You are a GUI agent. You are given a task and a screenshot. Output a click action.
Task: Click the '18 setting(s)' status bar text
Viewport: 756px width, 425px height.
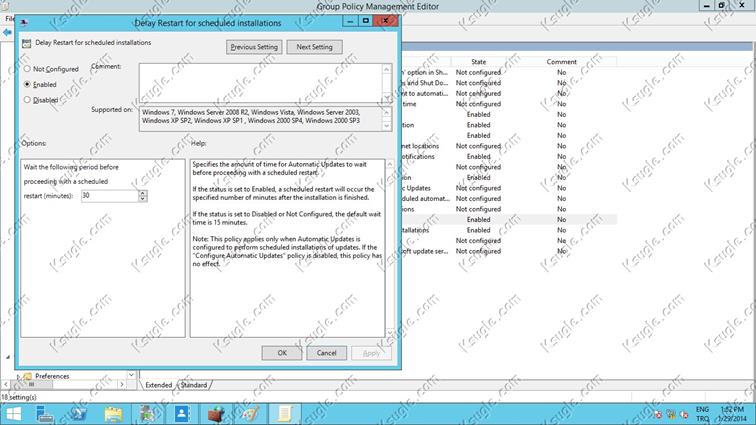click(x=18, y=397)
